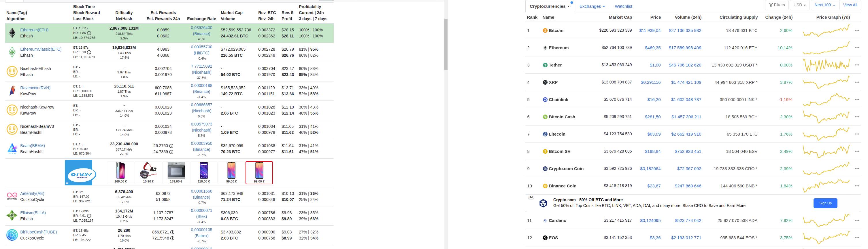868x249 pixels.
Task: Go to Next 100 cryptocurrencies
Action: click(825, 5)
